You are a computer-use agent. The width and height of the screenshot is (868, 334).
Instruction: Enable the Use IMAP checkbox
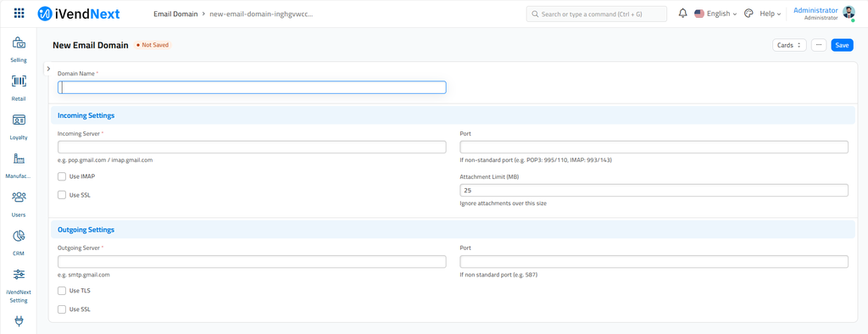[x=62, y=176]
